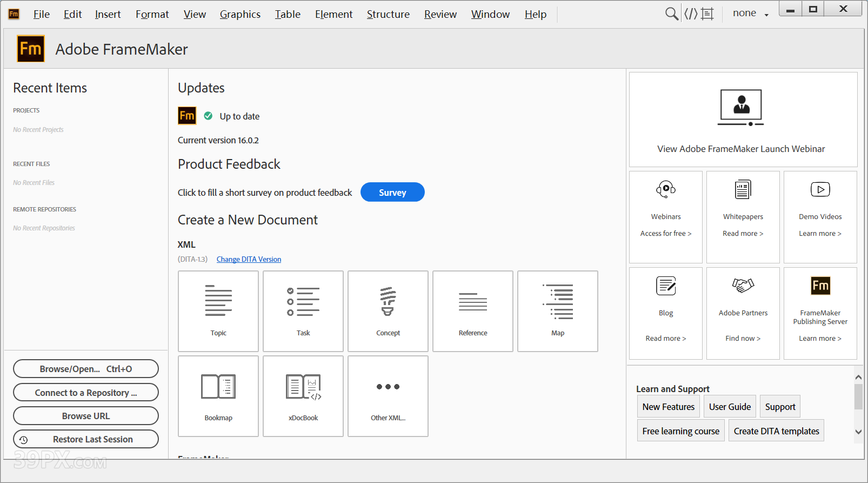This screenshot has width=868, height=483.
Task: Create a new Bookmap document
Action: click(218, 396)
